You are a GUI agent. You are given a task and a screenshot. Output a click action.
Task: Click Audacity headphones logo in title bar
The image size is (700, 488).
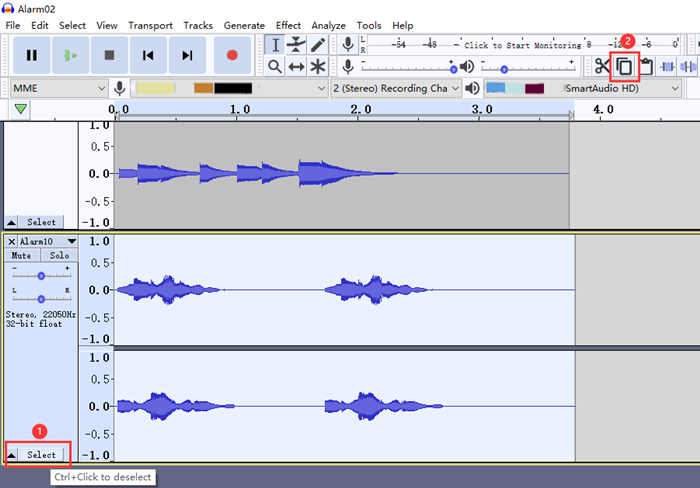(8, 8)
